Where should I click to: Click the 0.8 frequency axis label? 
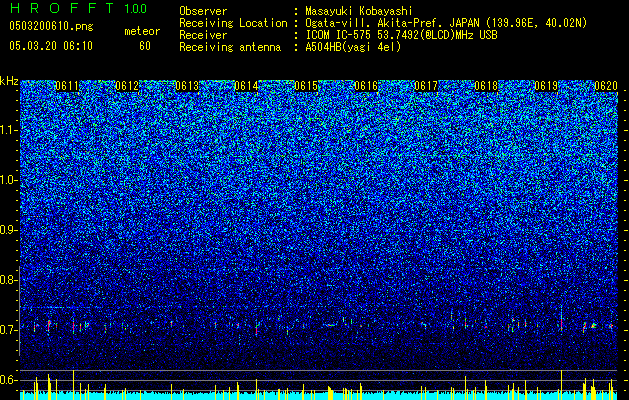coord(8,280)
